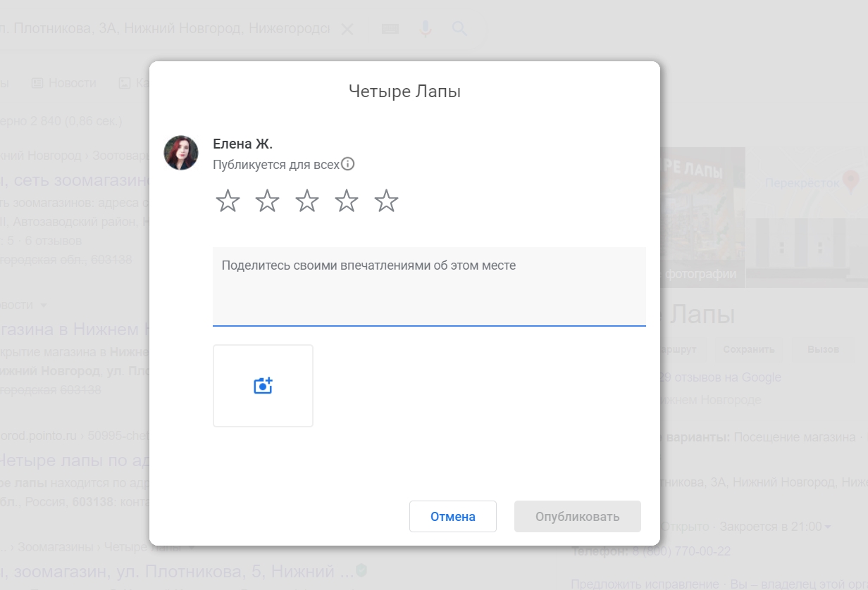This screenshot has width=868, height=590.
Task: Click the search magnifier icon
Action: [459, 28]
